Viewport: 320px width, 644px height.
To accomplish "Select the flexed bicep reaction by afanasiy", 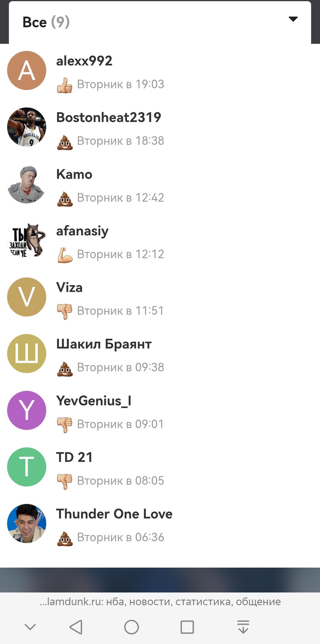I will [65, 255].
